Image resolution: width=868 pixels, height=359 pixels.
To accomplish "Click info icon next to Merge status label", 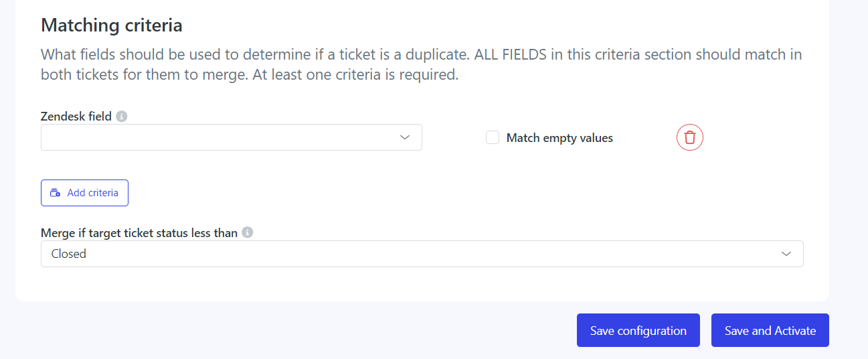I will [248, 233].
